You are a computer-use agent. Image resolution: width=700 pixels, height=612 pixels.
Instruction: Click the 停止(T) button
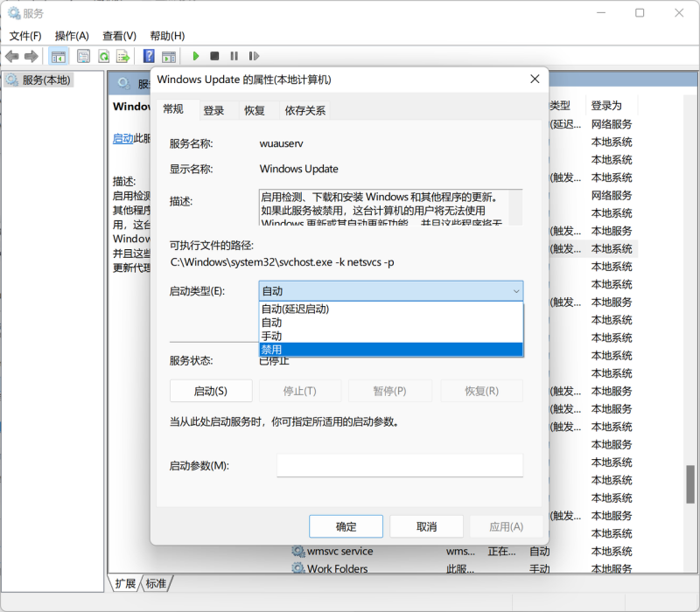click(300, 391)
